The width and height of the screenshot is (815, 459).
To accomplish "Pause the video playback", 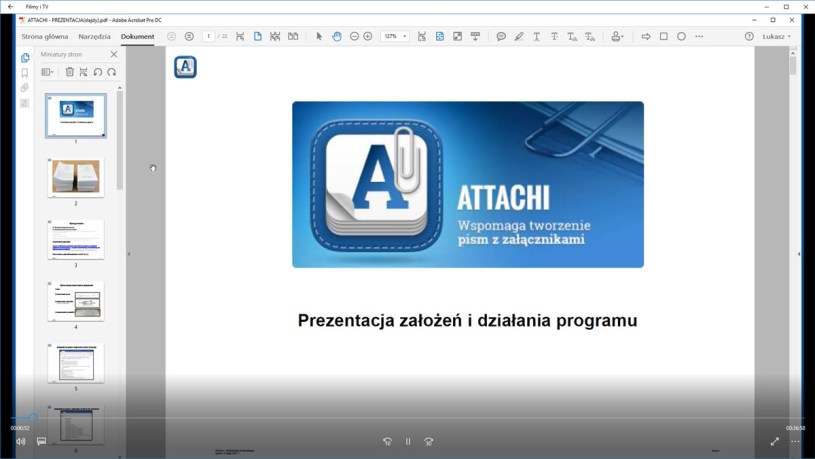I will (x=408, y=441).
